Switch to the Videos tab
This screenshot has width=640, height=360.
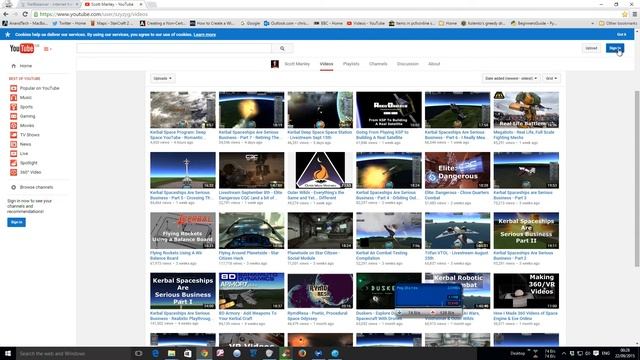326,64
